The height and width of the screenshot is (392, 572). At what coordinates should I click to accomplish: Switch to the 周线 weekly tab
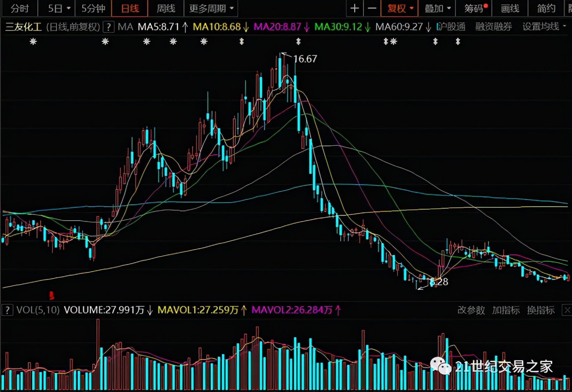(165, 8)
